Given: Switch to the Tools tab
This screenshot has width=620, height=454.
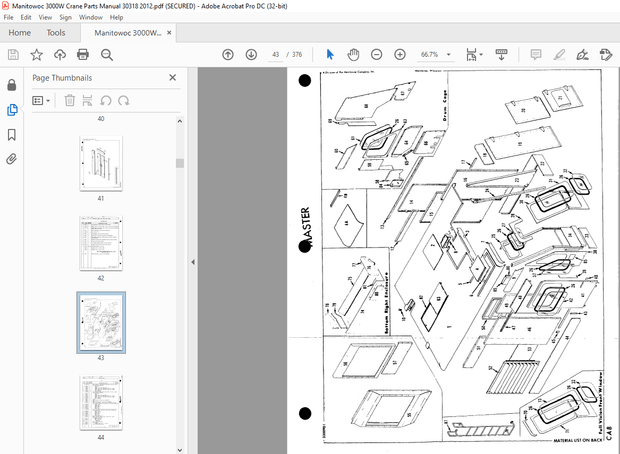Looking at the screenshot, I should tap(56, 32).
